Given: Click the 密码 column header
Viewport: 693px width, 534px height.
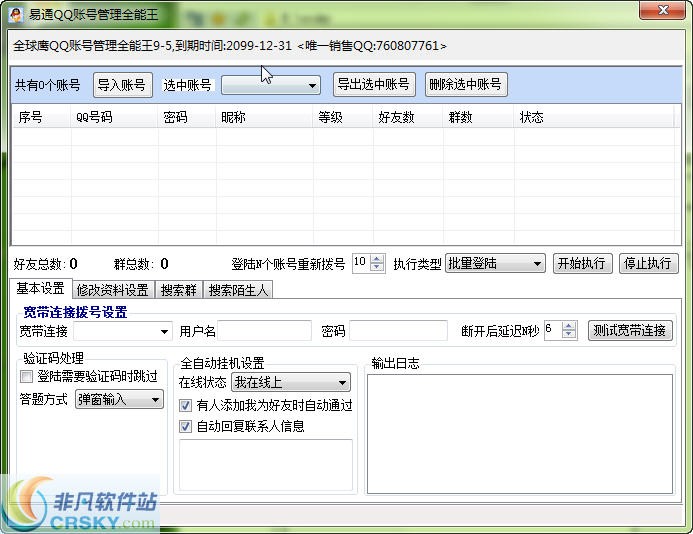Looking at the screenshot, I should tap(187, 117).
